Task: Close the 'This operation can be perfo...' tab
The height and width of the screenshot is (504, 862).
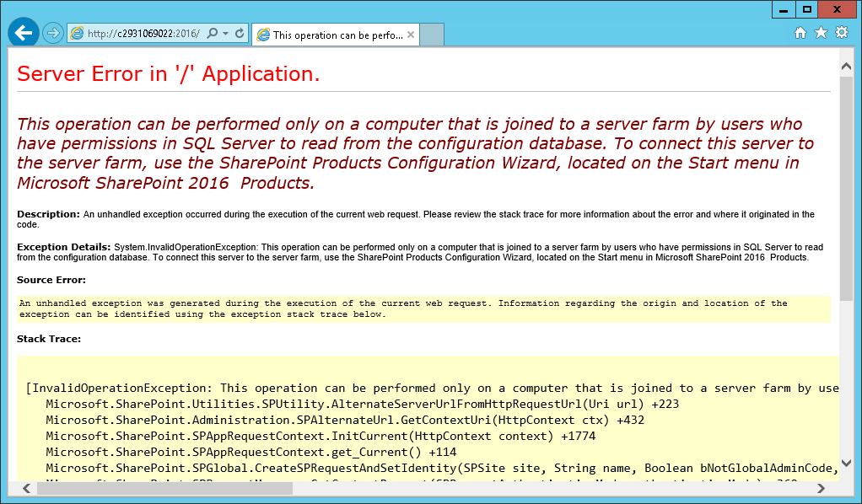Action: (x=411, y=35)
